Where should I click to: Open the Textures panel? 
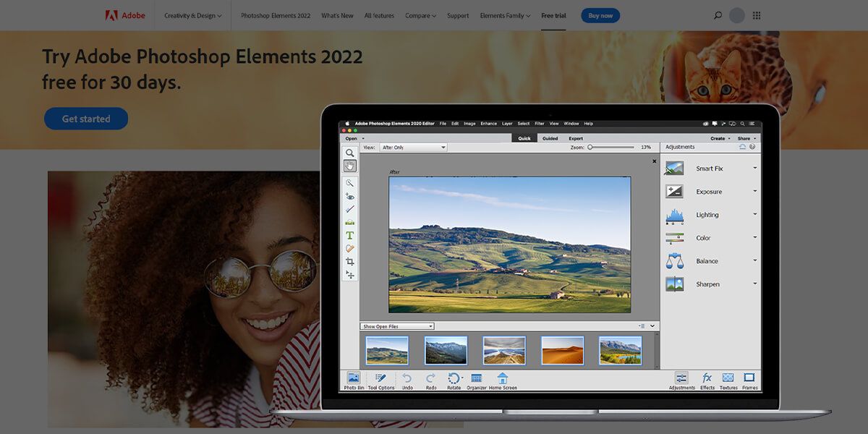tap(728, 381)
